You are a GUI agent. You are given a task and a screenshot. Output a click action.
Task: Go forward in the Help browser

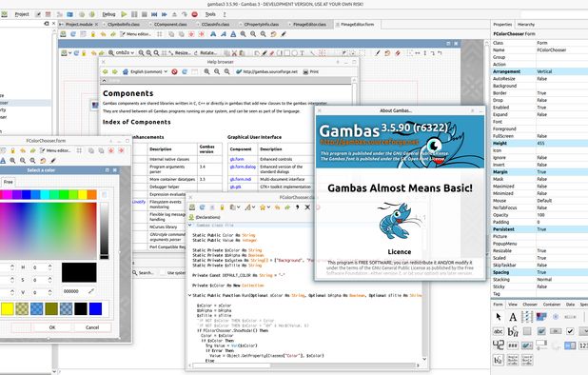115,71
